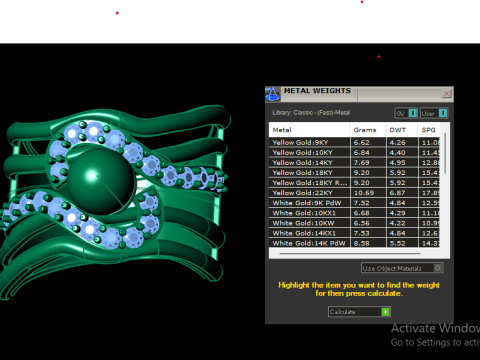Sort by the SPG column header
Image resolution: width=480 pixels, height=360 pixels.
pyautogui.click(x=429, y=130)
